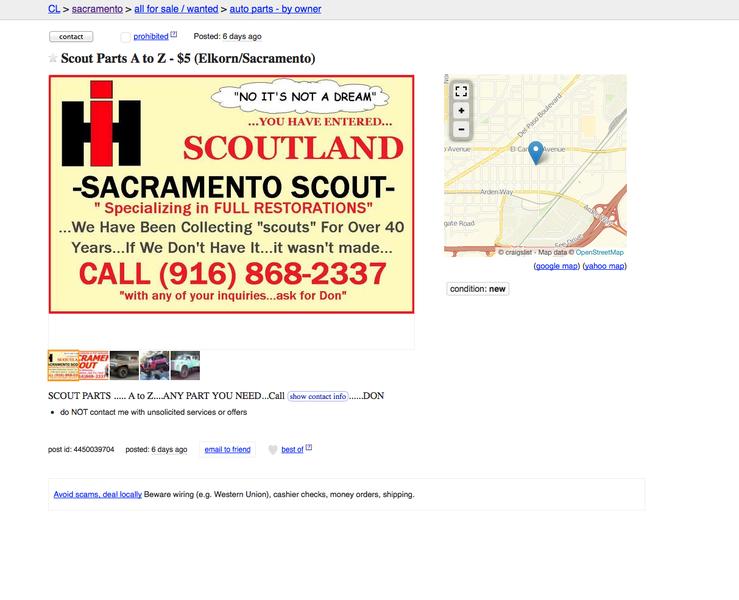Click the heart icon beside best of

[x=272, y=450]
